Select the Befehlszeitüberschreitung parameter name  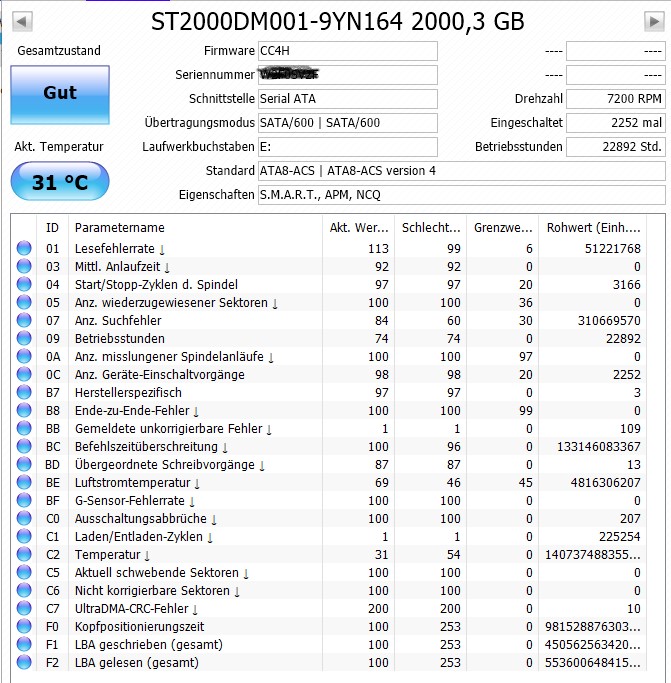tap(146, 446)
